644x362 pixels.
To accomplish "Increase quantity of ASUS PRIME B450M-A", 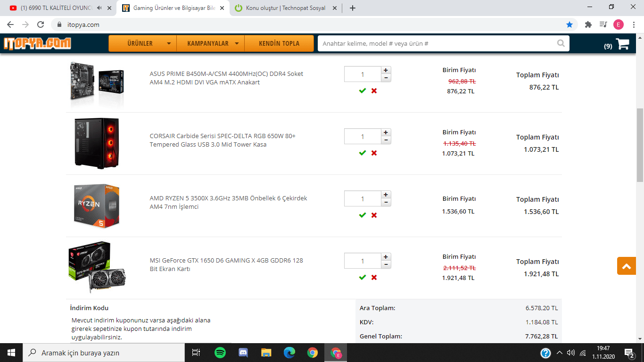I will coord(386,70).
